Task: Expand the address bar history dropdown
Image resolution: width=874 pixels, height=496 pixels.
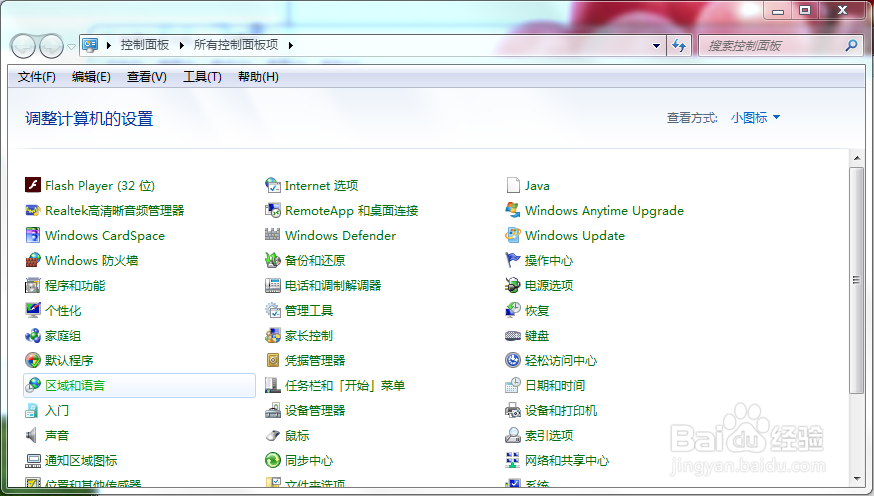Action: (x=656, y=46)
